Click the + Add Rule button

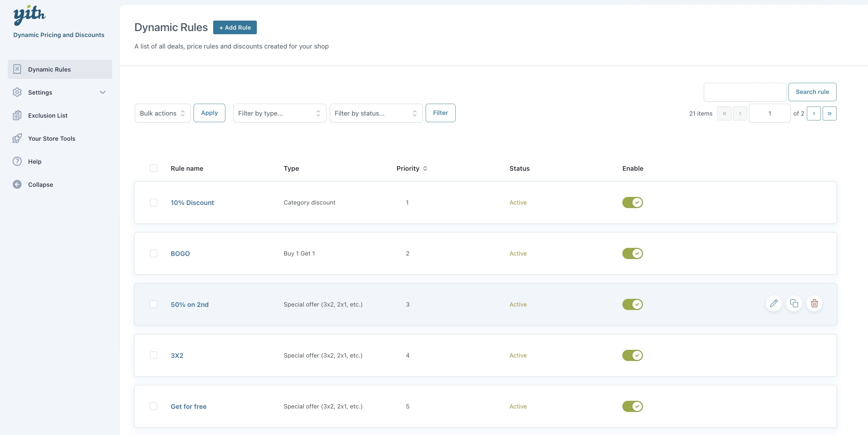click(235, 28)
